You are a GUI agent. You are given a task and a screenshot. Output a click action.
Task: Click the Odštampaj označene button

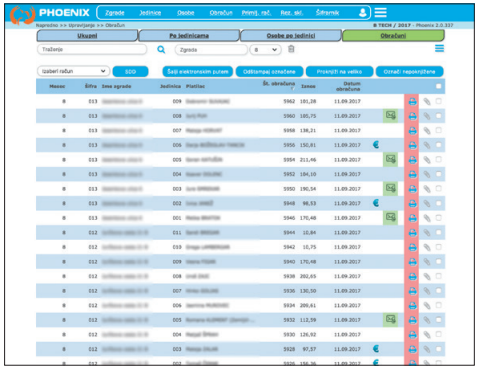pos(269,72)
